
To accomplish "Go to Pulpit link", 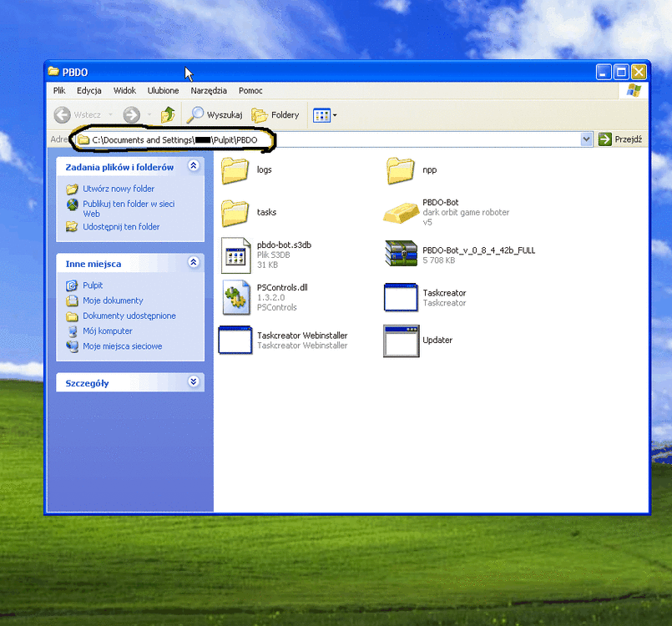I will (x=93, y=285).
